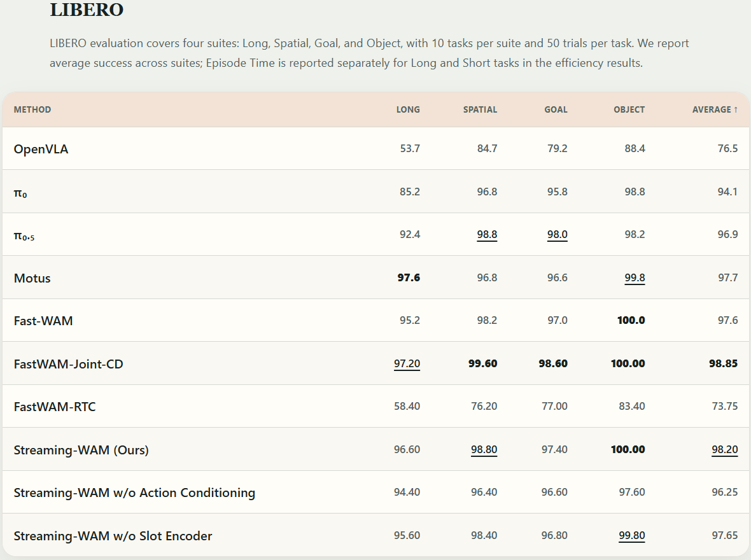The width and height of the screenshot is (751, 560).
Task: Click FastWAM-RTC's Average score 73.75
Action: [725, 406]
